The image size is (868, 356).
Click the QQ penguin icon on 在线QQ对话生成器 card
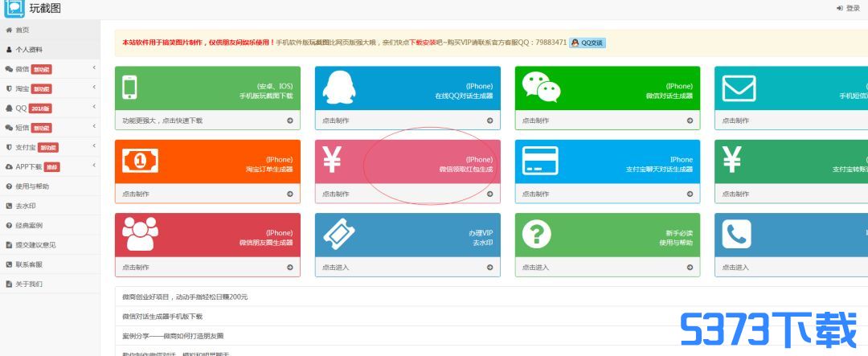(x=339, y=88)
